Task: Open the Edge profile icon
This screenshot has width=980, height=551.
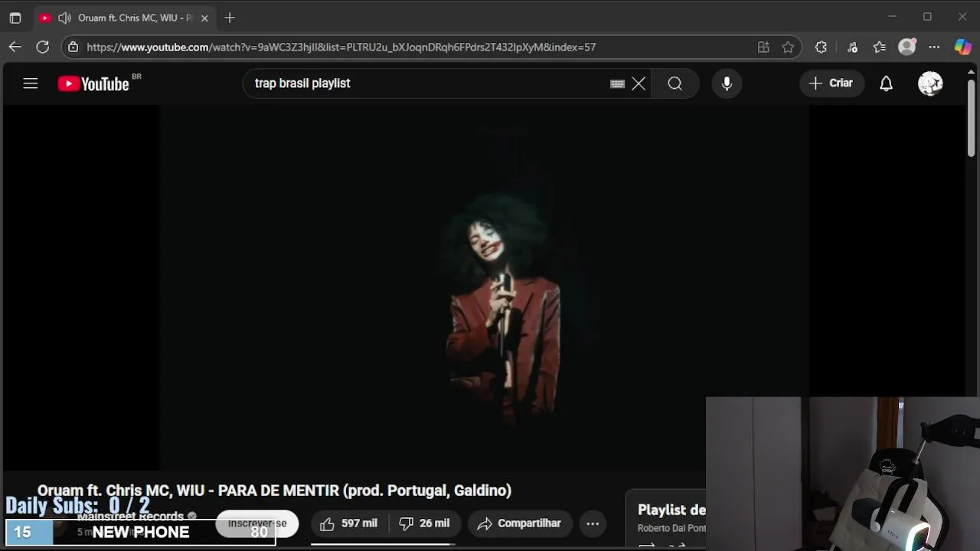Action: 907,47
